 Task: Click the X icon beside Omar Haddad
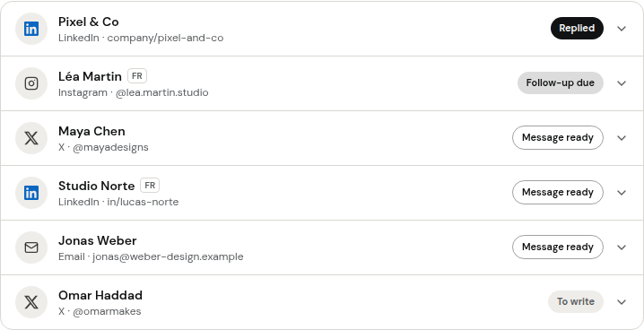[x=31, y=302]
